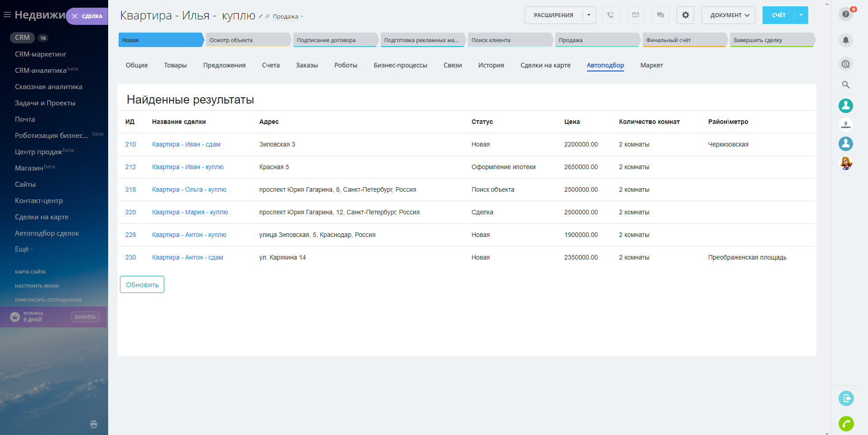
Task: Select Автоподбор сделок in sidebar menu
Action: [x=47, y=233]
